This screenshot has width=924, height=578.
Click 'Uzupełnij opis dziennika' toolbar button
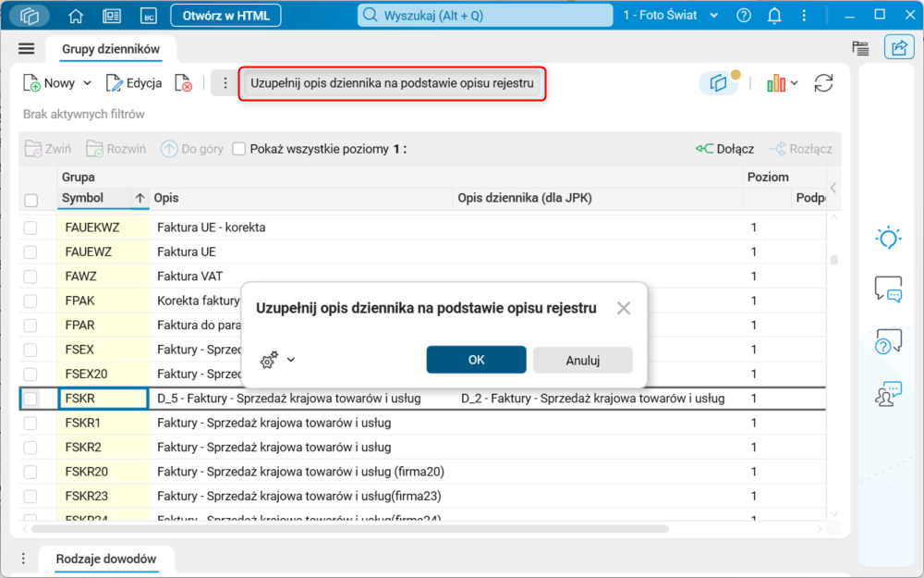point(392,83)
